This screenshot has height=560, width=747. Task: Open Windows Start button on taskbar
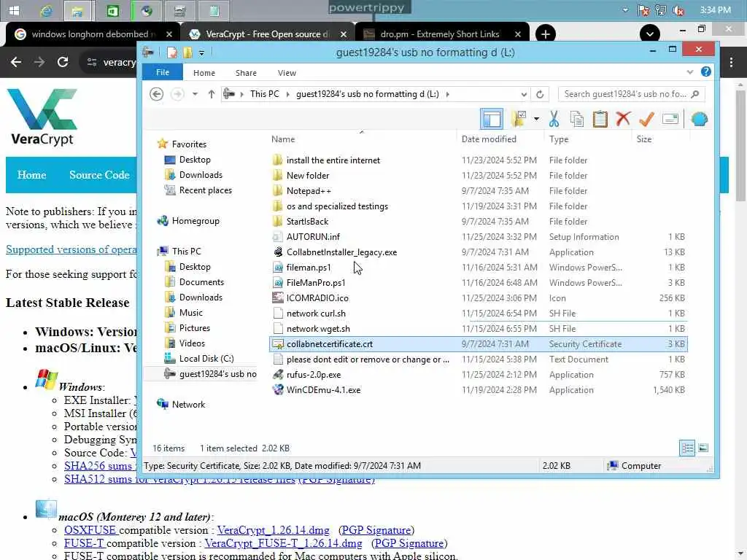click(14, 10)
